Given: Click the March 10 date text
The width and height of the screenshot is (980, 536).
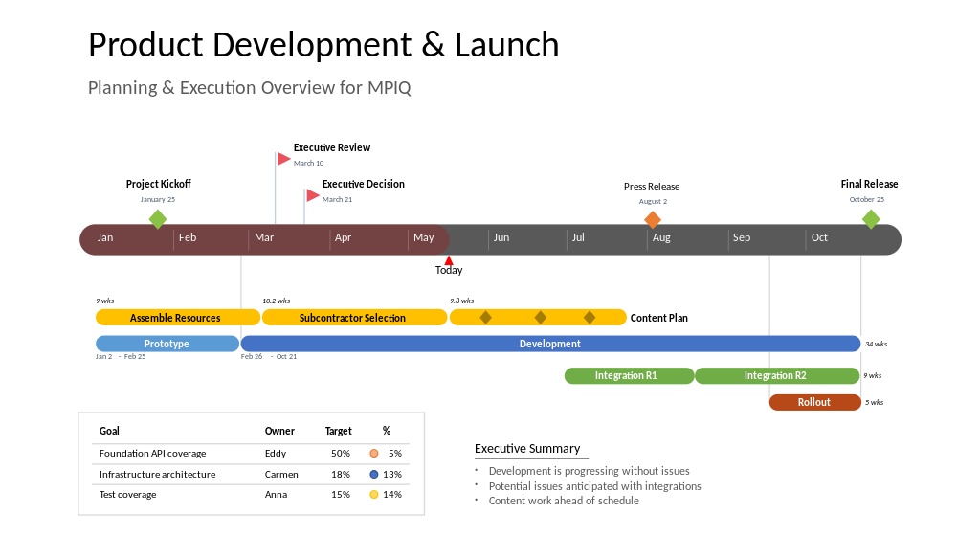Looking at the screenshot, I should [309, 163].
